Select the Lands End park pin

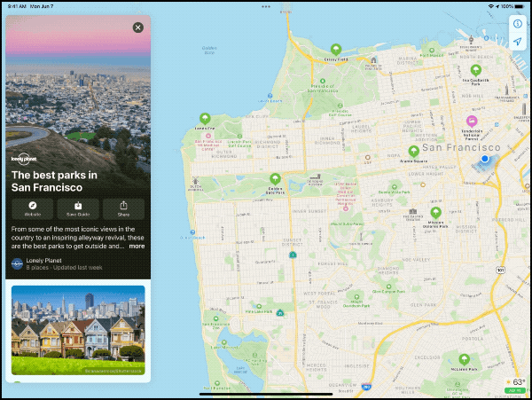point(205,119)
